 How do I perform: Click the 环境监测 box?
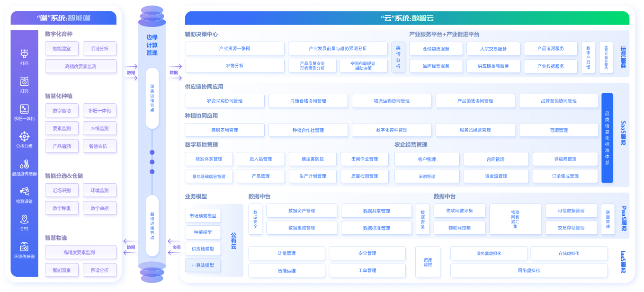[x=99, y=190]
